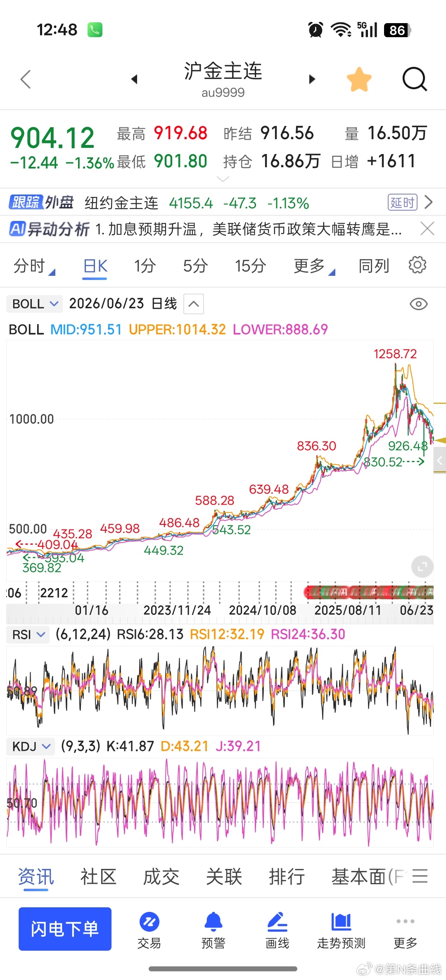This screenshot has width=446, height=980.
Task: Toggle the chart eye visibility icon
Action: 418,304
